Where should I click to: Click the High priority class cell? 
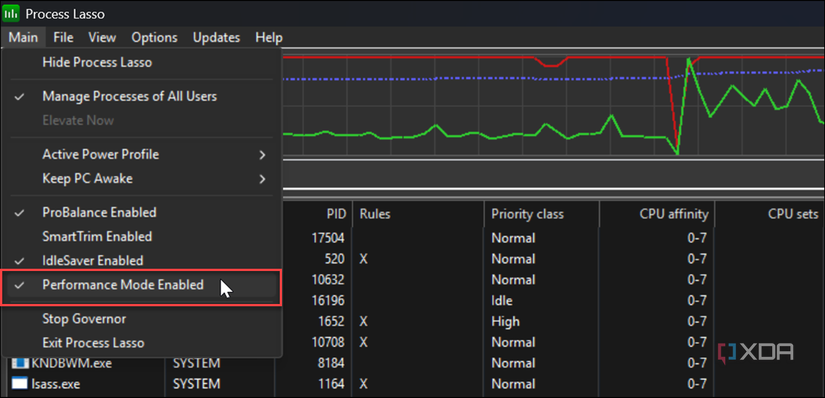click(505, 321)
